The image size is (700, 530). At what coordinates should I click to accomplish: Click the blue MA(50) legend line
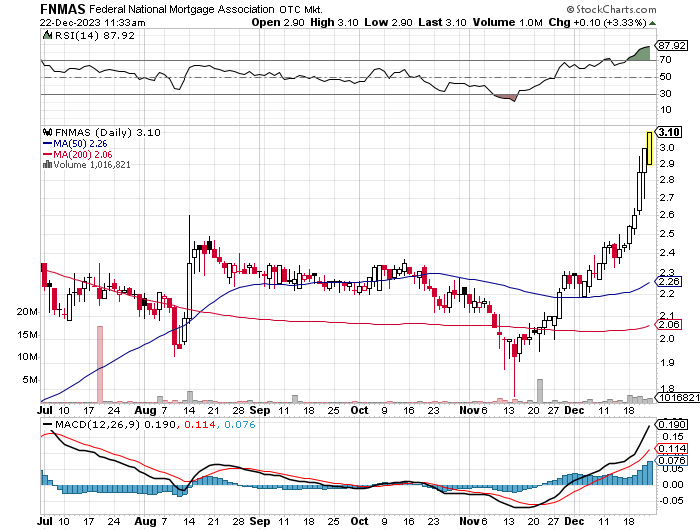[x=48, y=144]
